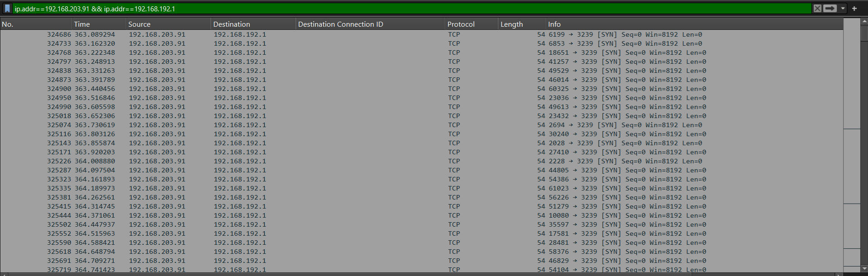This screenshot has height=276, width=868.
Task: Open the recent filters dropdown arrow
Action: (x=843, y=9)
